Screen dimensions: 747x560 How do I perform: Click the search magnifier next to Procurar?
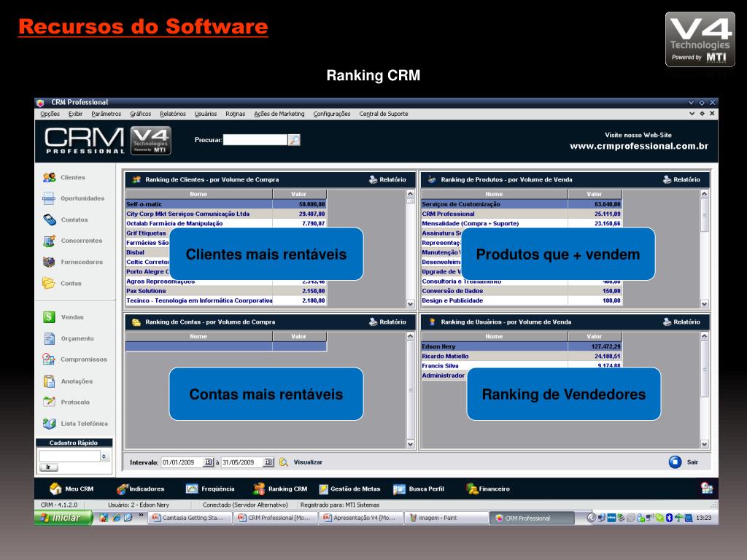295,139
